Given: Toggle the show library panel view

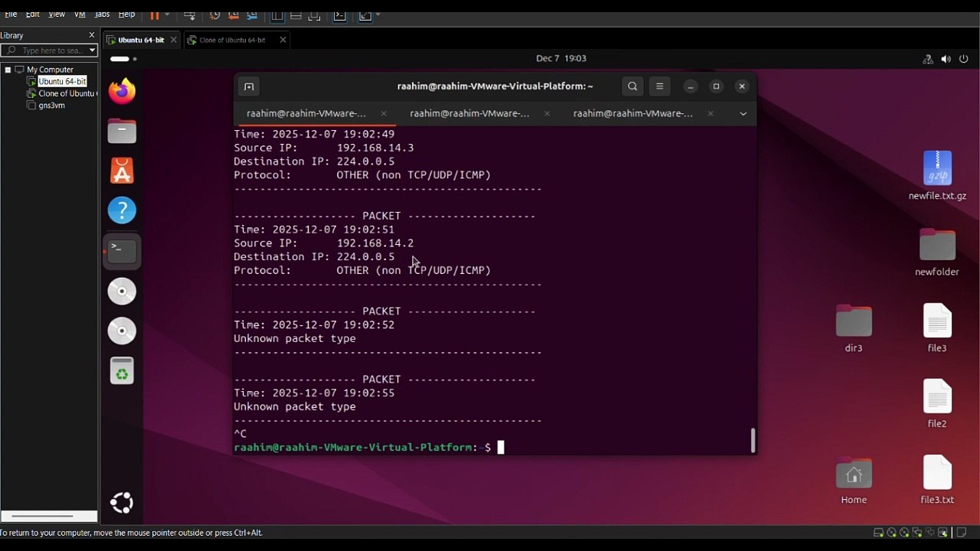Looking at the screenshot, I should (x=278, y=15).
